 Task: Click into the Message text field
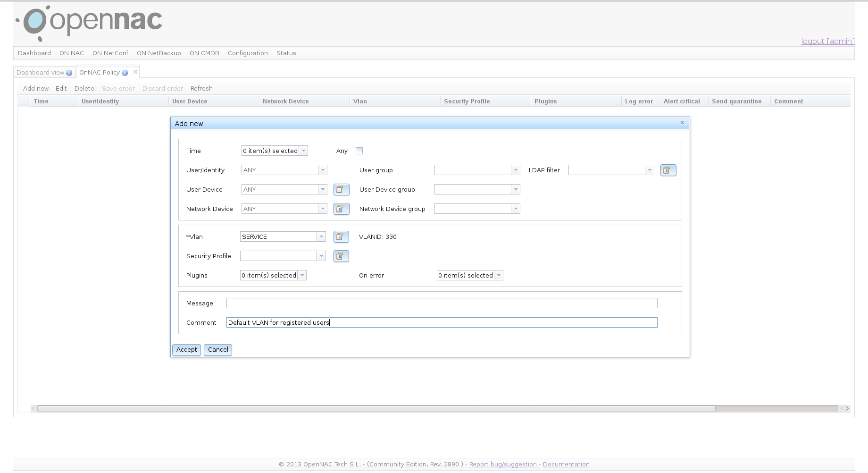point(442,303)
